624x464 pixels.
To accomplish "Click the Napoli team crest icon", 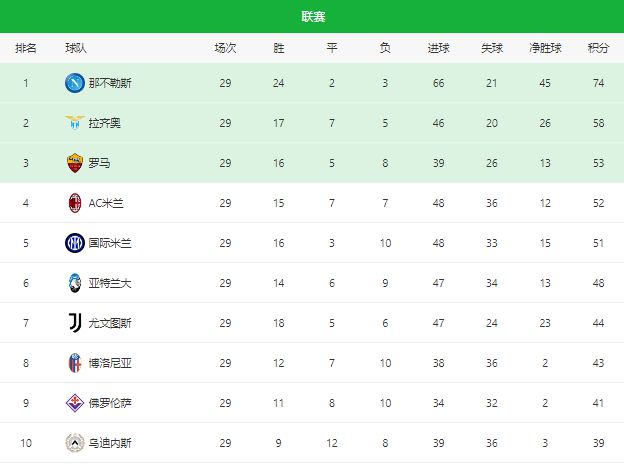I will click(75, 83).
